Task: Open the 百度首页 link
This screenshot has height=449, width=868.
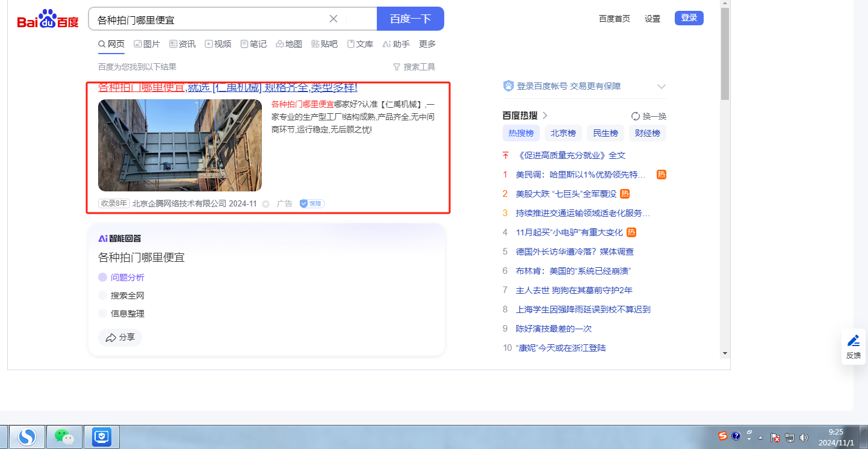Action: (x=615, y=19)
